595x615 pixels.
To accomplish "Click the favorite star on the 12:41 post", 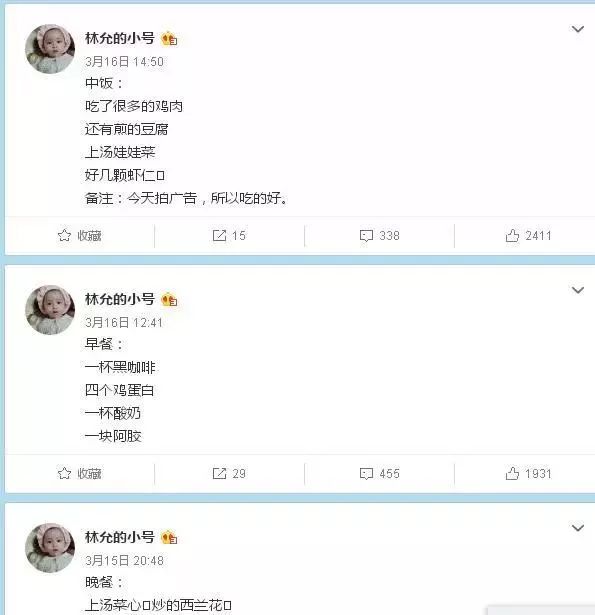I will click(x=64, y=473).
